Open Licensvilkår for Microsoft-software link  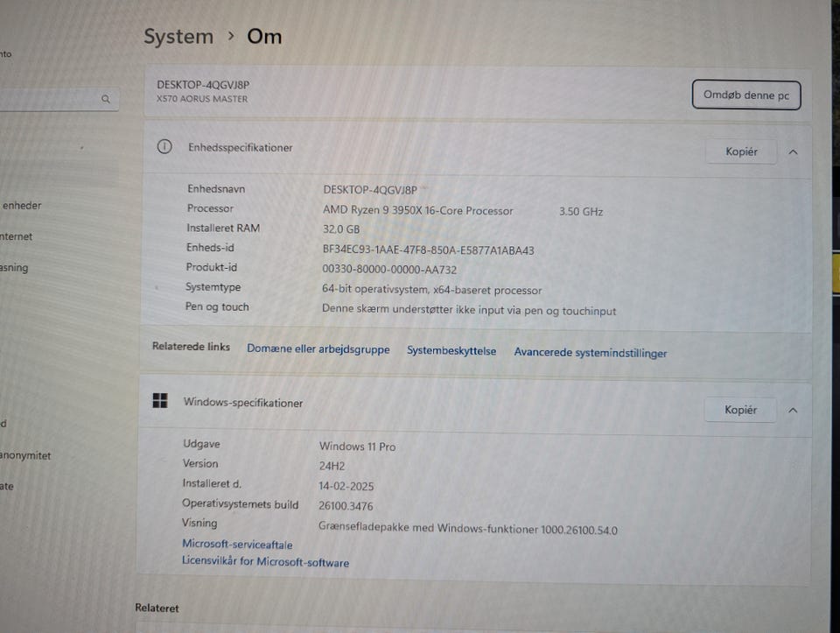(x=265, y=562)
